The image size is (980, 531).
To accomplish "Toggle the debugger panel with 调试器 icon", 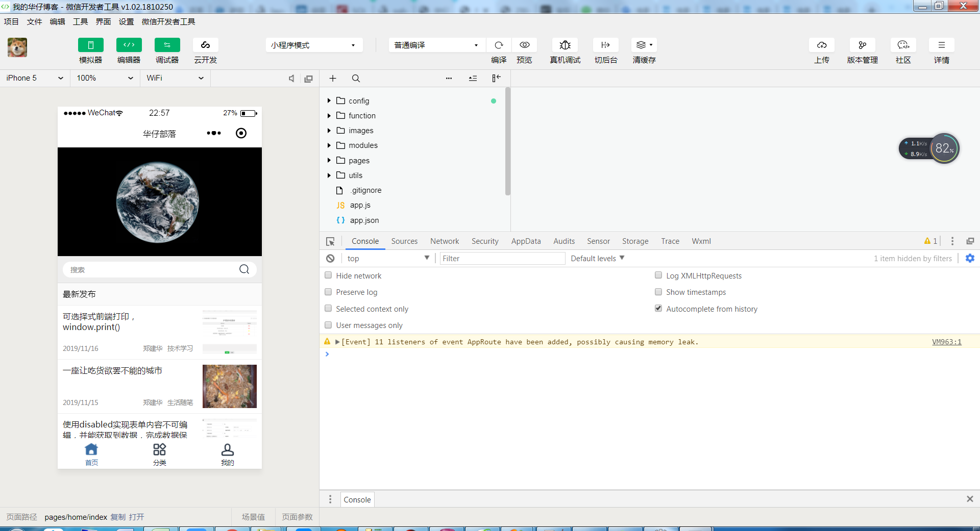I will tap(167, 45).
